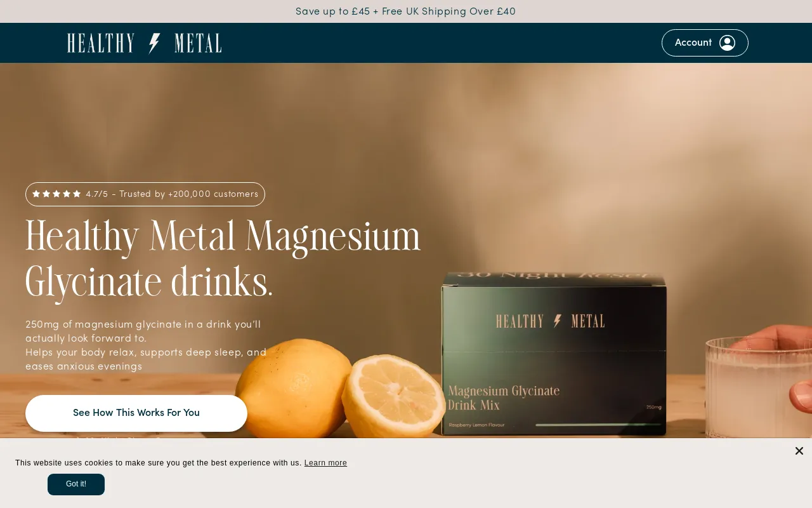Click the first rating star icon
The height and width of the screenshot is (508, 812).
(36, 194)
